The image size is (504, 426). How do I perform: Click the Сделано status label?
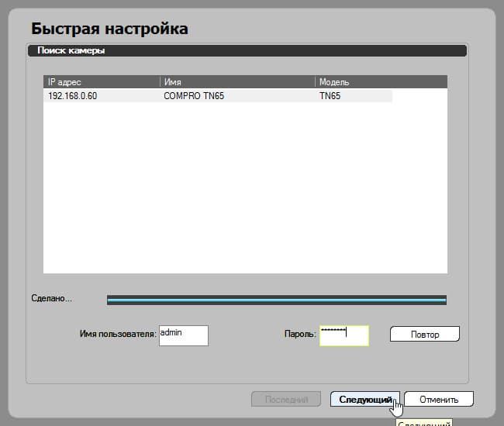click(52, 298)
